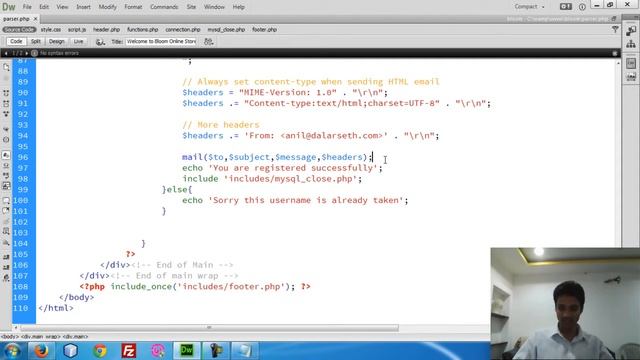
Task: Close the parser.php document tab
Action: pos(36,19)
